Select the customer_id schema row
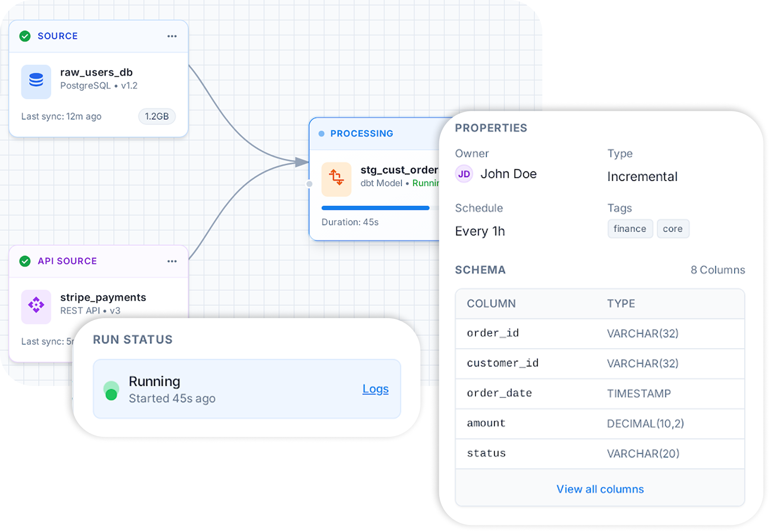The image size is (770, 532). [x=599, y=363]
